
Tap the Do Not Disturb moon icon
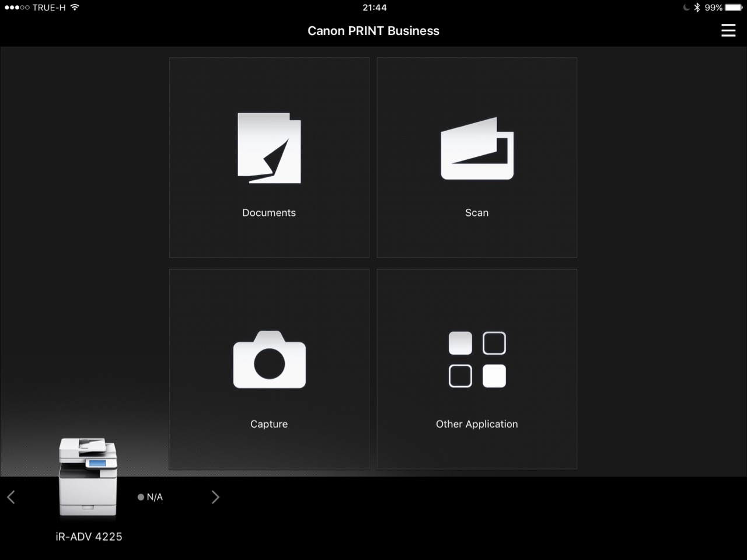click(x=686, y=8)
